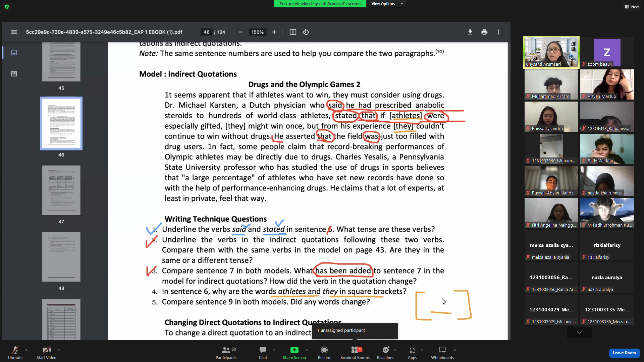Viewport: 644px width, 362px height.
Task: Open the Participants panel
Action: tap(226, 353)
